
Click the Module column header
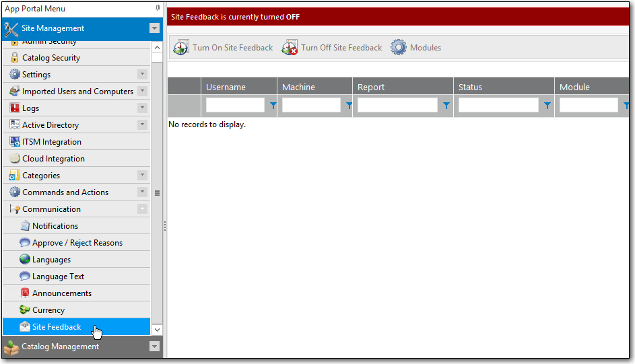[574, 87]
